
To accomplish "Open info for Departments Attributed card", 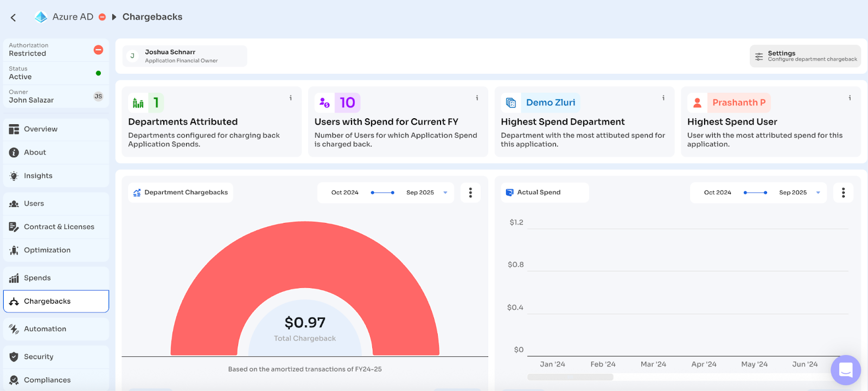I will click(291, 98).
